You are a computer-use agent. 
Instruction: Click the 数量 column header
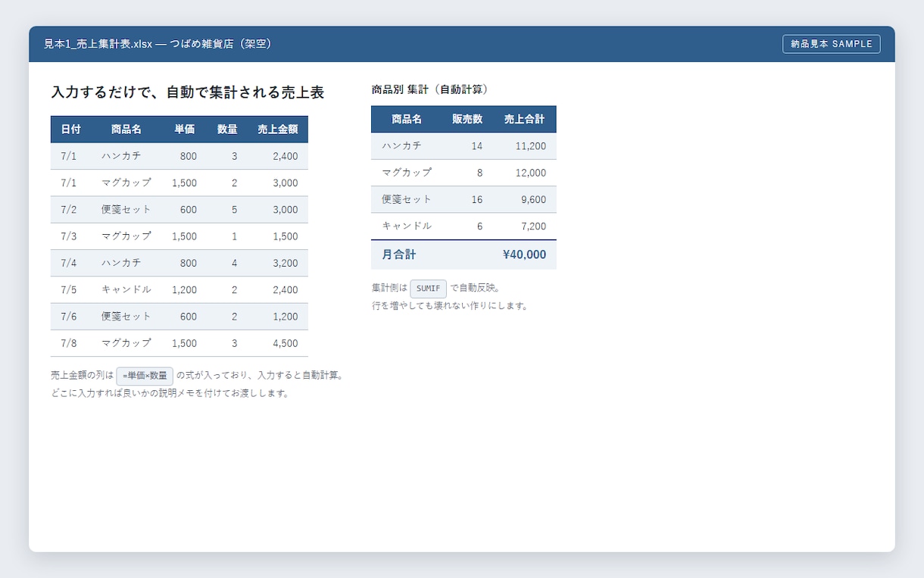point(227,130)
